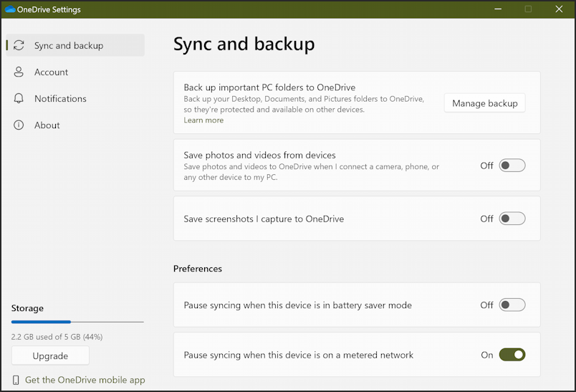Click the Manage backup button

click(x=484, y=103)
